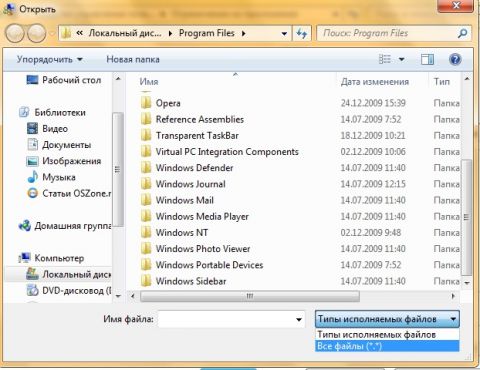This screenshot has height=370, width=480.
Task: Open help with the question mark icon
Action: pyautogui.click(x=455, y=60)
